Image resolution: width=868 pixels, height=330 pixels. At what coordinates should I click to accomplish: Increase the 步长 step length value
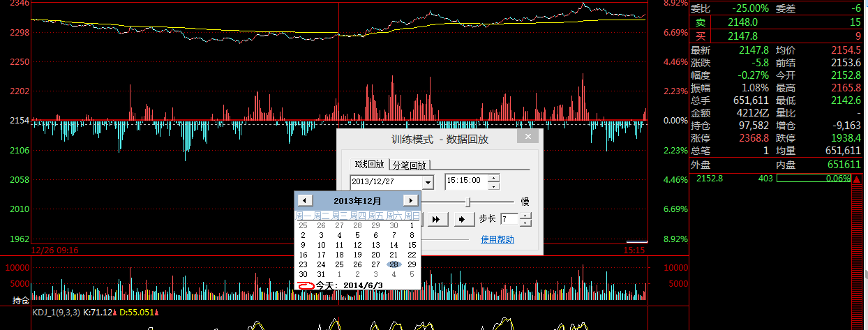click(x=525, y=216)
